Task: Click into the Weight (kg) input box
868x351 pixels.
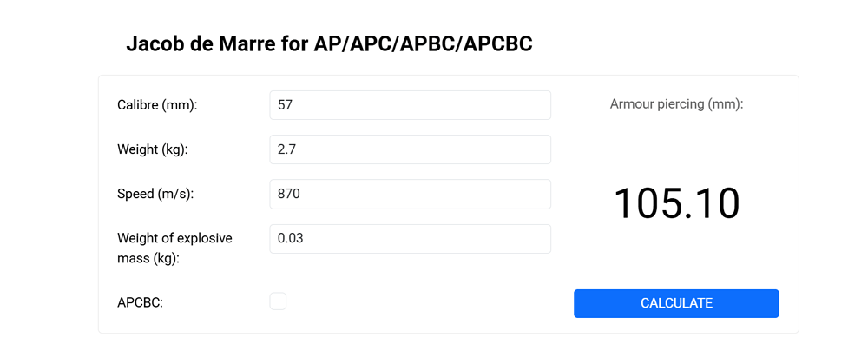Action: tap(410, 149)
